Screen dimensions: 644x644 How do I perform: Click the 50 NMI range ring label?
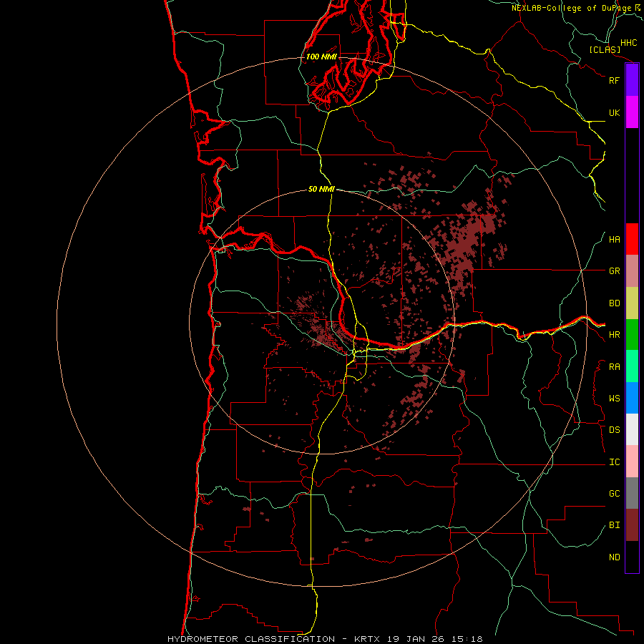321,189
